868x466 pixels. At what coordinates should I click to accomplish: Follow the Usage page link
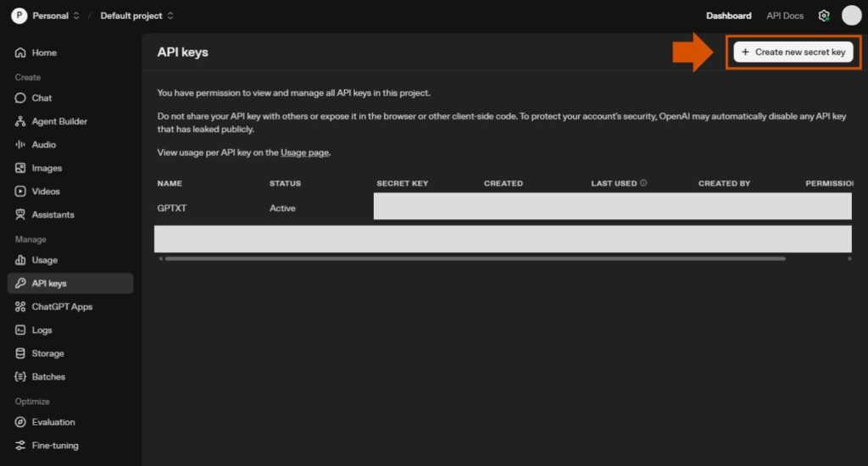tap(304, 153)
